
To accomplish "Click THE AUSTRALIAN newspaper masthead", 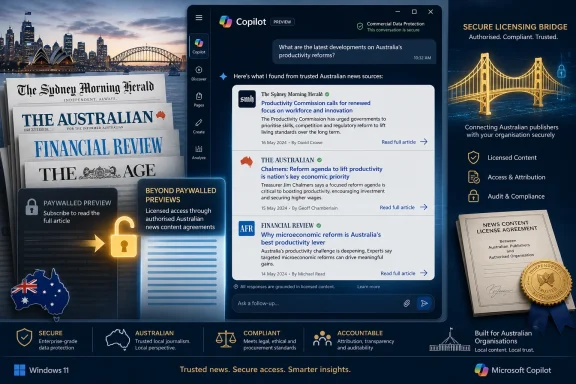I will click(x=87, y=119).
